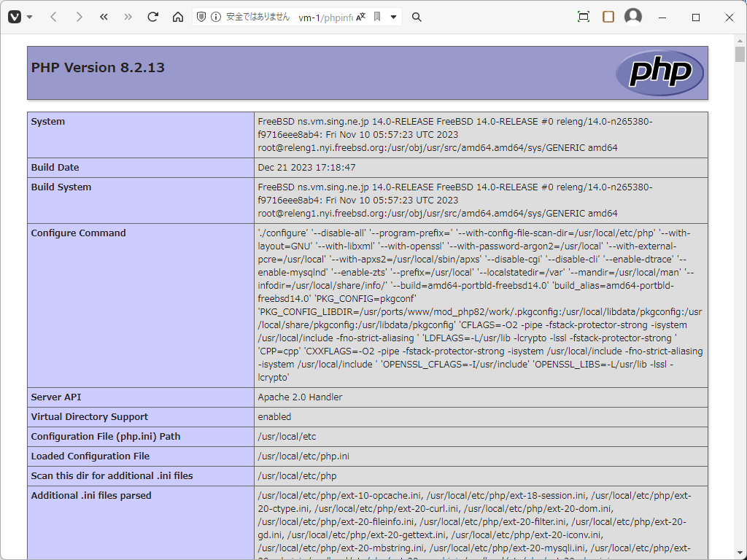Screen dimensions: 747x560
Task: Go back with the Back arrow
Action: tap(53, 17)
